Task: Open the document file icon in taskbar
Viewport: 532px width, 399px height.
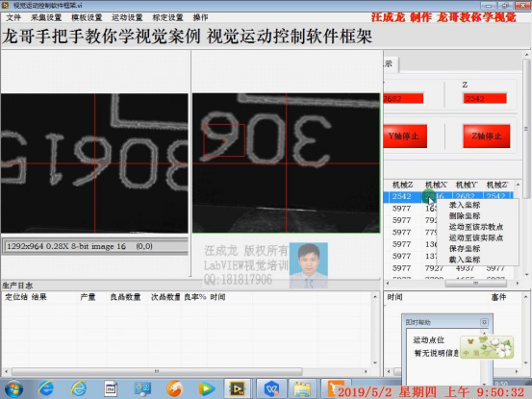Action: [x=111, y=388]
